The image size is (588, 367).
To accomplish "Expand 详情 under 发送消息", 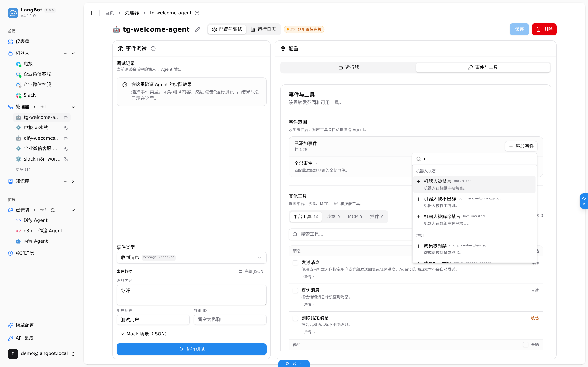I will pyautogui.click(x=309, y=277).
